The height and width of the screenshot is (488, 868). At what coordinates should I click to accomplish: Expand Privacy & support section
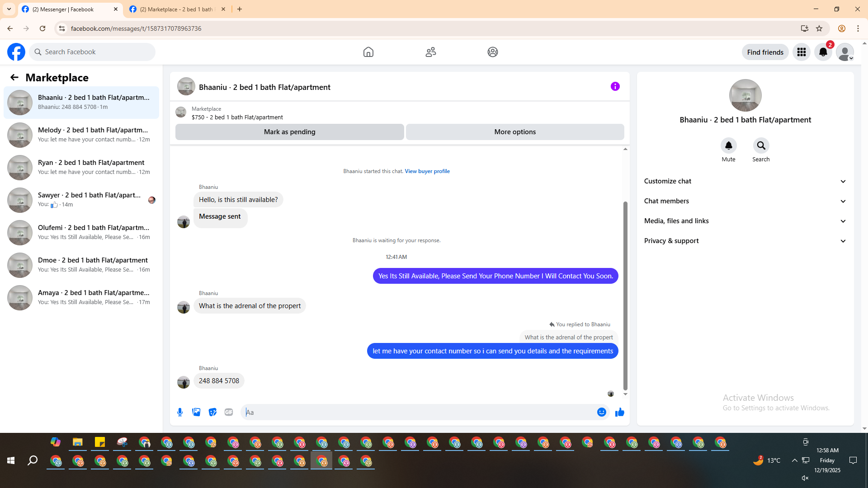coord(745,241)
